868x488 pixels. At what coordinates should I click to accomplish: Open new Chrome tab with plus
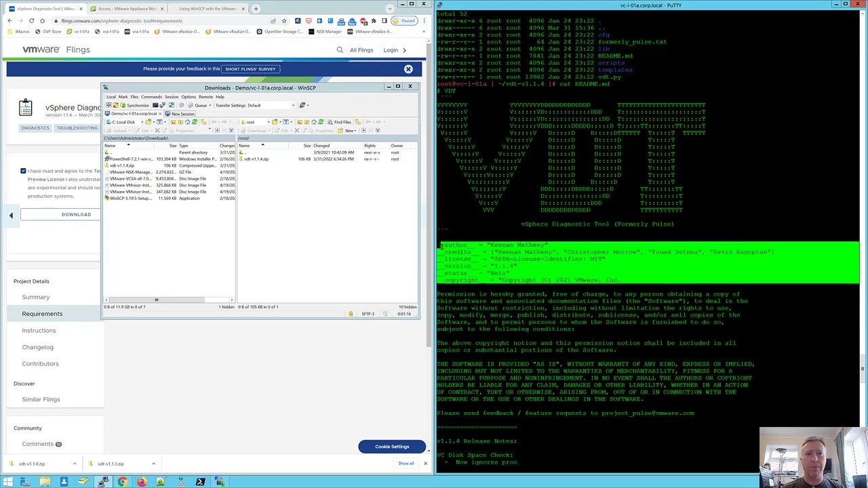pos(256,9)
